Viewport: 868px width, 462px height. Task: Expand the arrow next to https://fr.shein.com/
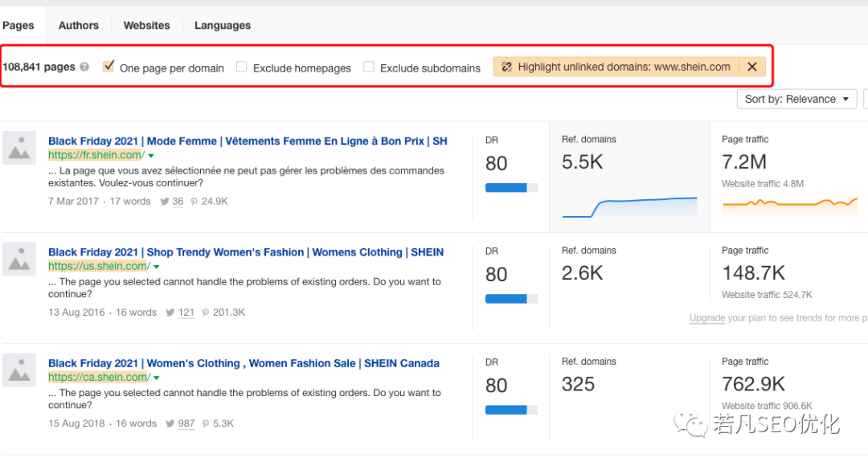[151, 156]
